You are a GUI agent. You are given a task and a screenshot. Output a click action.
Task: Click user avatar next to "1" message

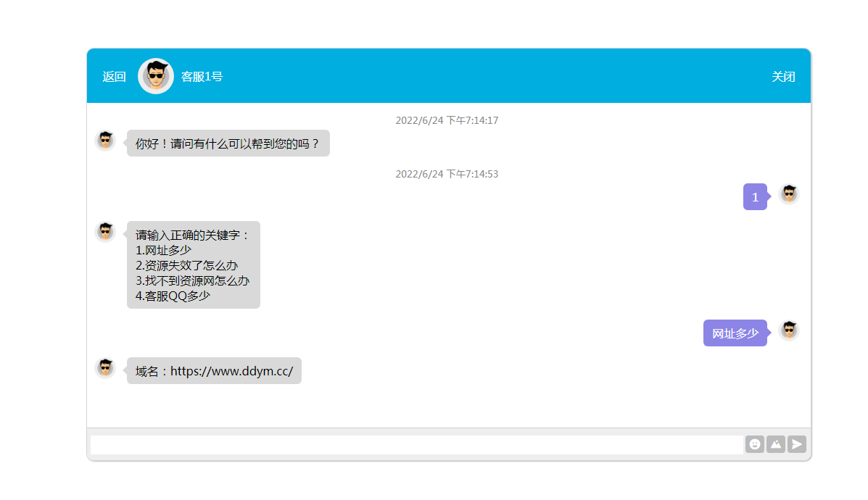tap(789, 194)
